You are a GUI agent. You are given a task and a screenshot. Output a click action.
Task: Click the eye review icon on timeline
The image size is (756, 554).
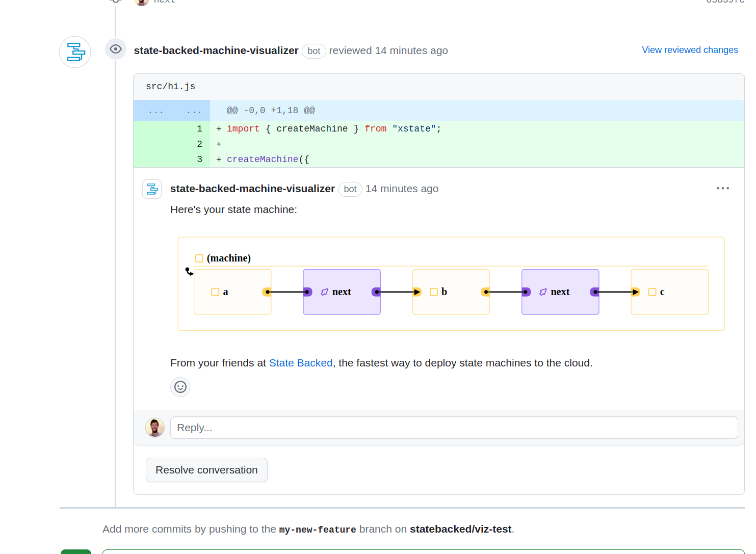(x=116, y=49)
